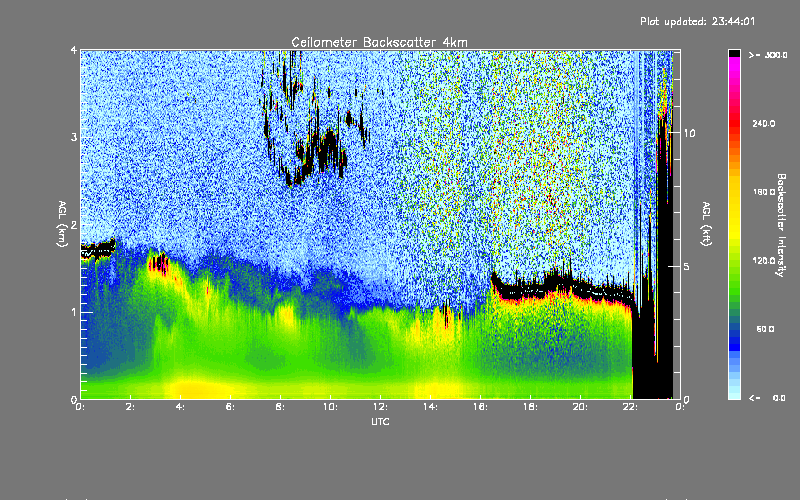Pick the magenta band of the colorbar
This screenshot has height=500, width=800.
(734, 66)
